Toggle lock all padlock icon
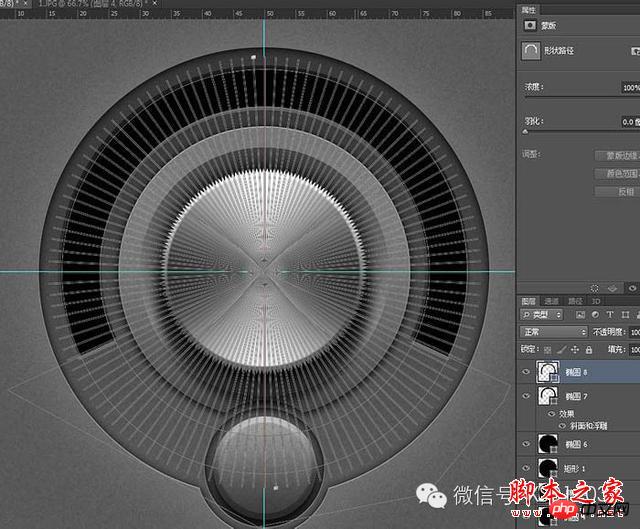 point(589,350)
